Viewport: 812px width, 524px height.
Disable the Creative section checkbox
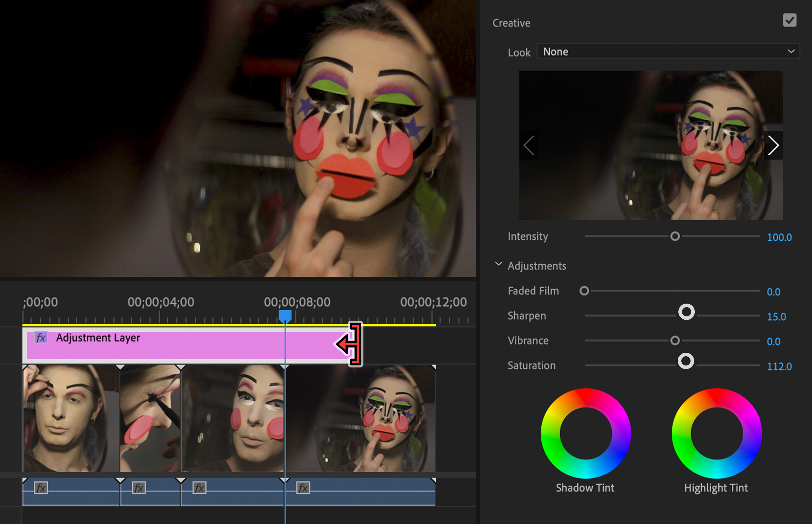click(x=789, y=20)
